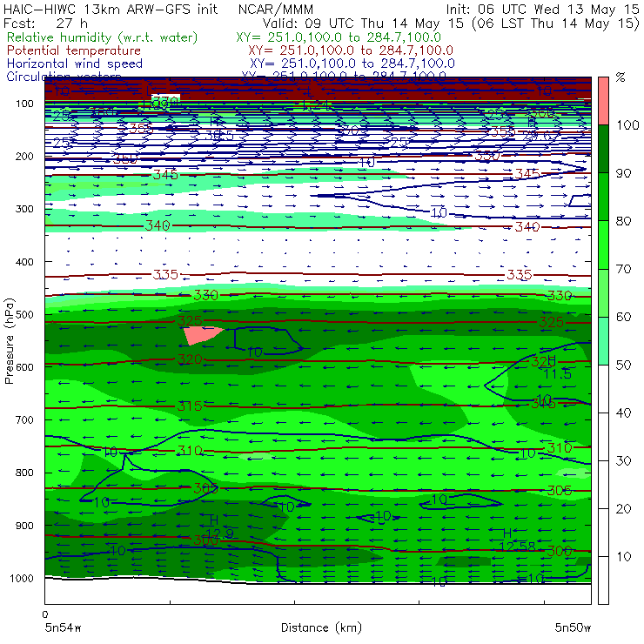Click the blue 'XY= 251.0,100.0 to 284.7,100.0' text
The width and height of the screenshot is (644, 644).
(x=352, y=64)
